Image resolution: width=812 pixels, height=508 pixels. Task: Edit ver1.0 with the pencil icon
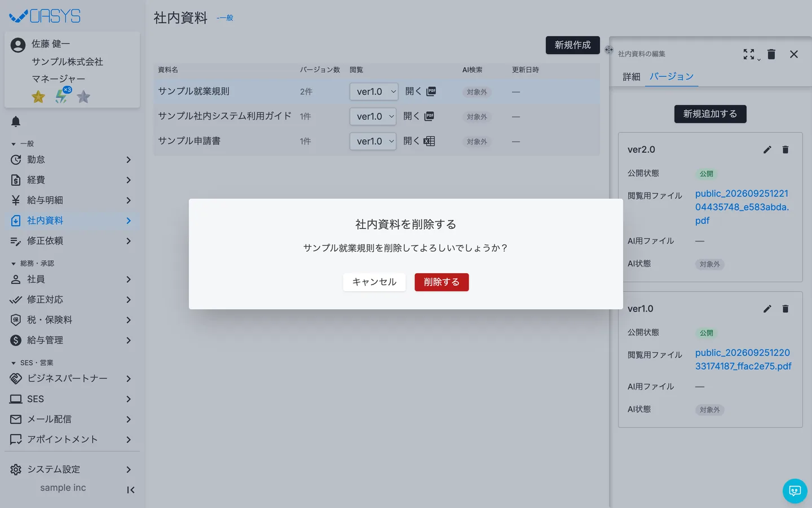coord(767,309)
